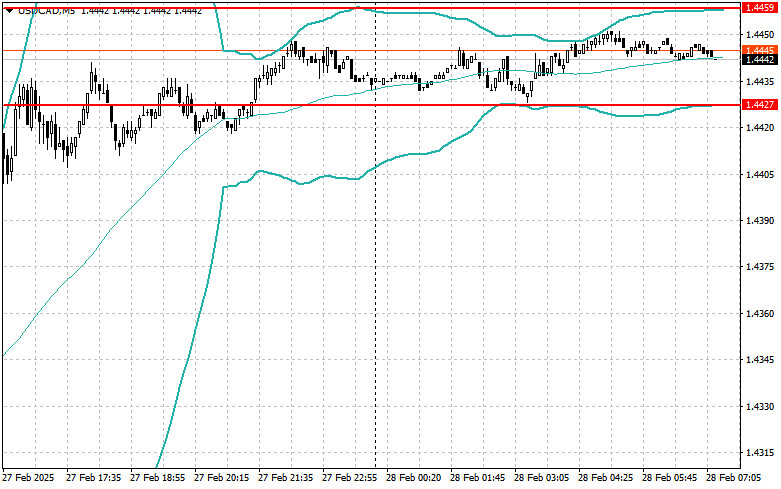Screen dimensions: 781x489
Task: Click the 1.4420 price axis value
Action: pyautogui.click(x=760, y=127)
